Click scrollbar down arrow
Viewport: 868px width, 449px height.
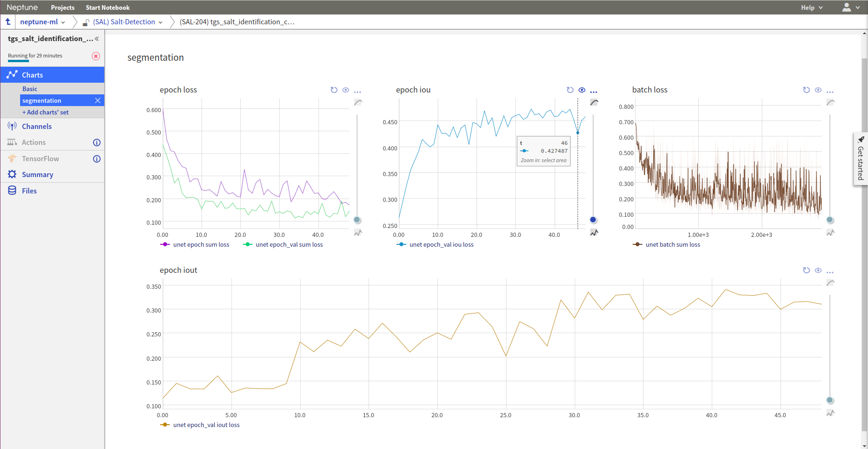(864, 446)
